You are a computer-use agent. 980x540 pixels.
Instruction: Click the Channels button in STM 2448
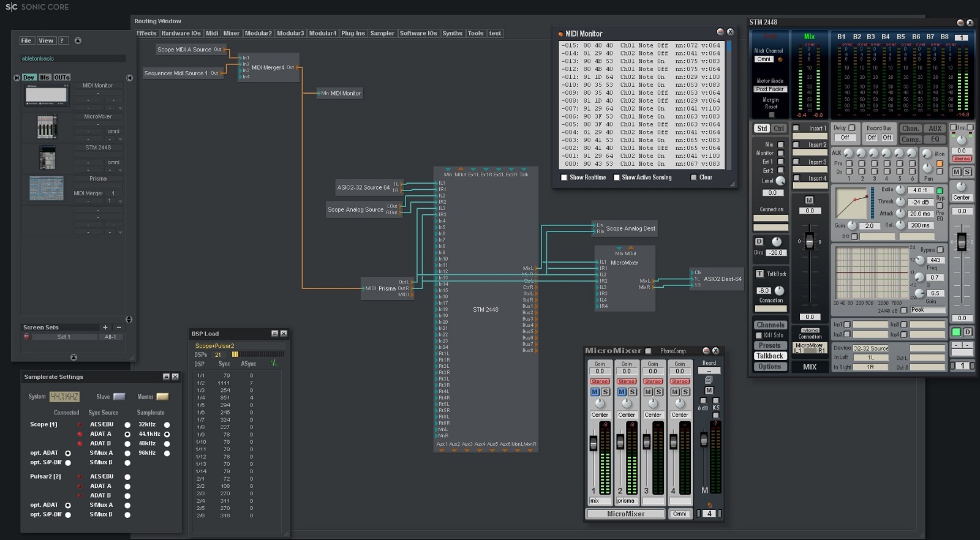(x=771, y=325)
